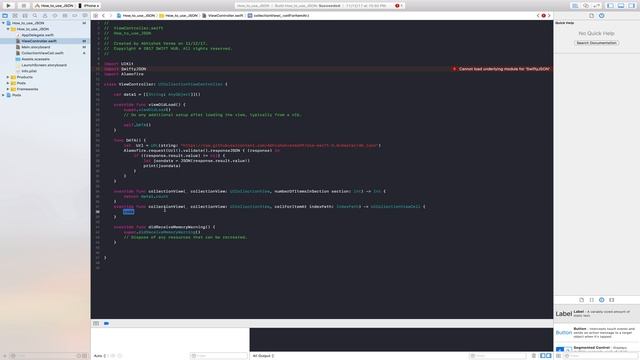Open CollectionViewCell.swift file
Screen dimensions: 640x360
click(x=42, y=53)
